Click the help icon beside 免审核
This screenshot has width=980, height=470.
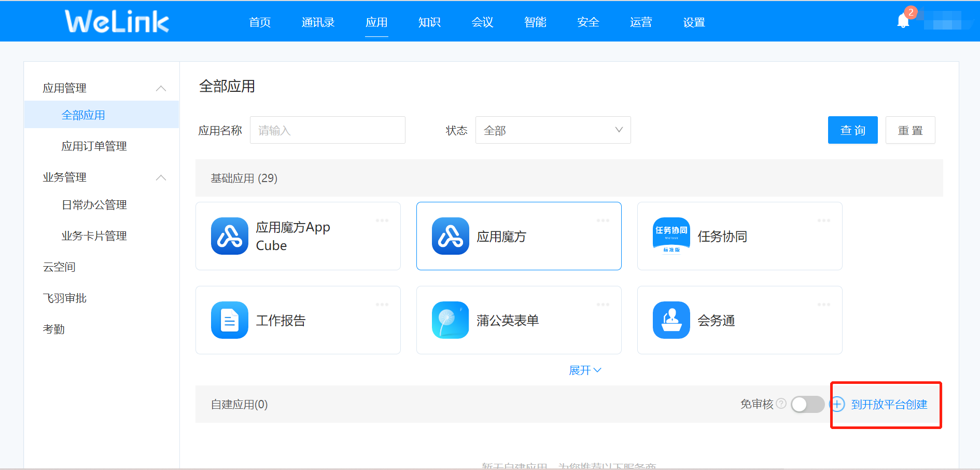pos(781,404)
